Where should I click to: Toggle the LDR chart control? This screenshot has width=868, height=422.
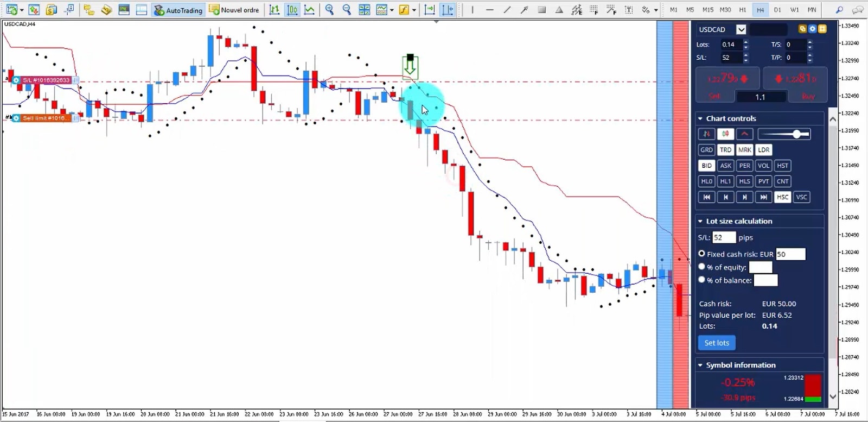pyautogui.click(x=764, y=150)
